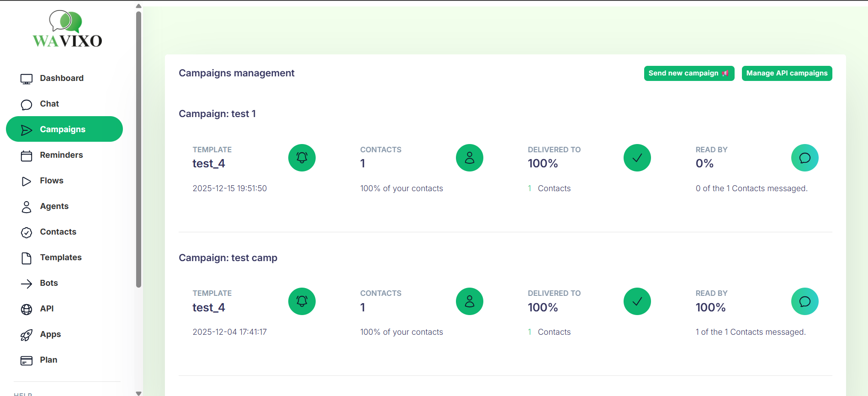Open Reminders from the sidebar
Viewport: 868px width, 396px height.
coord(61,155)
